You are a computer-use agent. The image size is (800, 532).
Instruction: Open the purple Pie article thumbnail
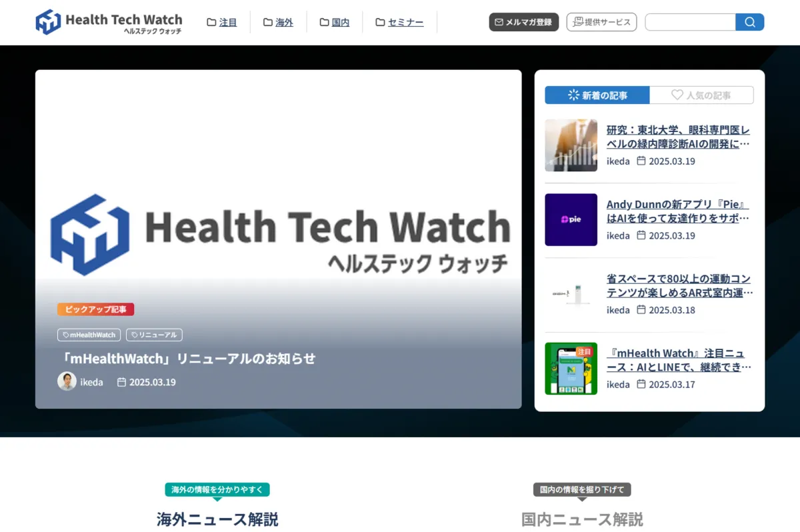click(x=571, y=220)
